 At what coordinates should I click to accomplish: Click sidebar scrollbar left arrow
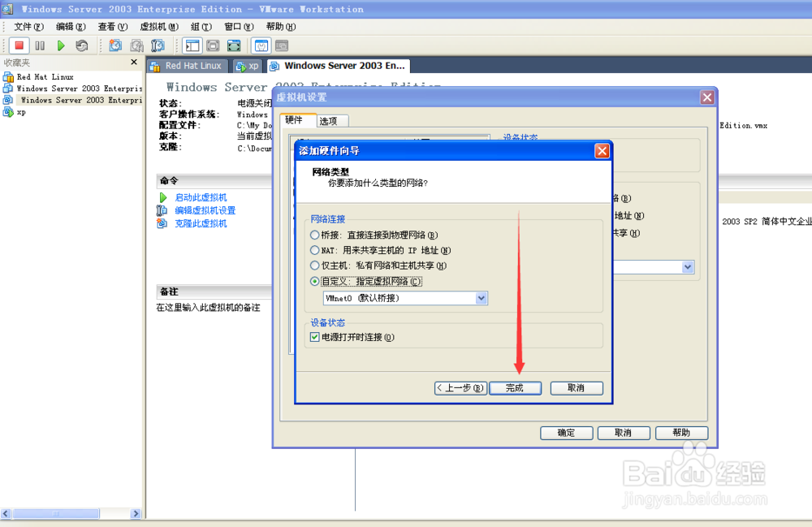pyautogui.click(x=6, y=513)
